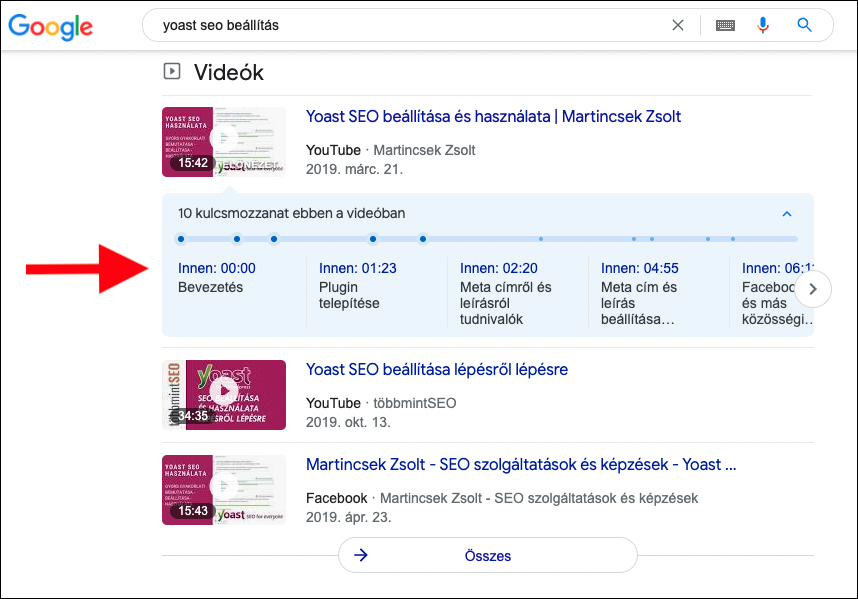Screen dimensions: 858x599
Task: Jump to timeline marker for 02:20
Action: [x=274, y=239]
